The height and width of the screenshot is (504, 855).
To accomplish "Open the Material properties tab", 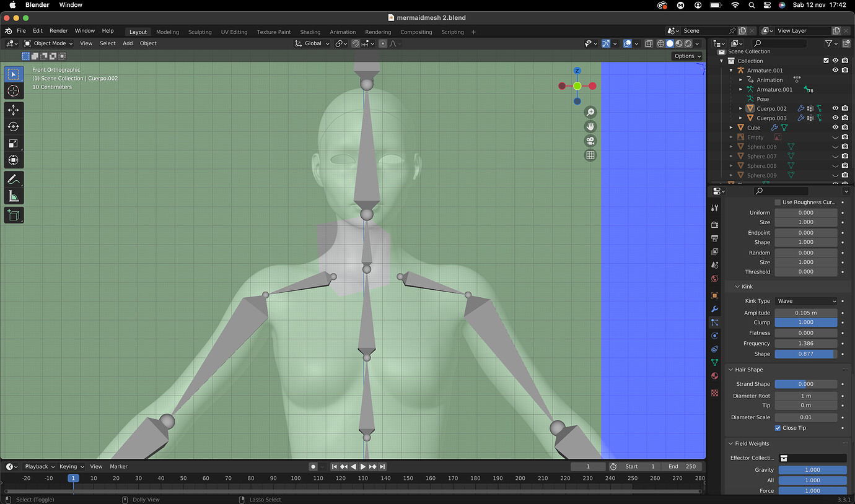I will (714, 376).
